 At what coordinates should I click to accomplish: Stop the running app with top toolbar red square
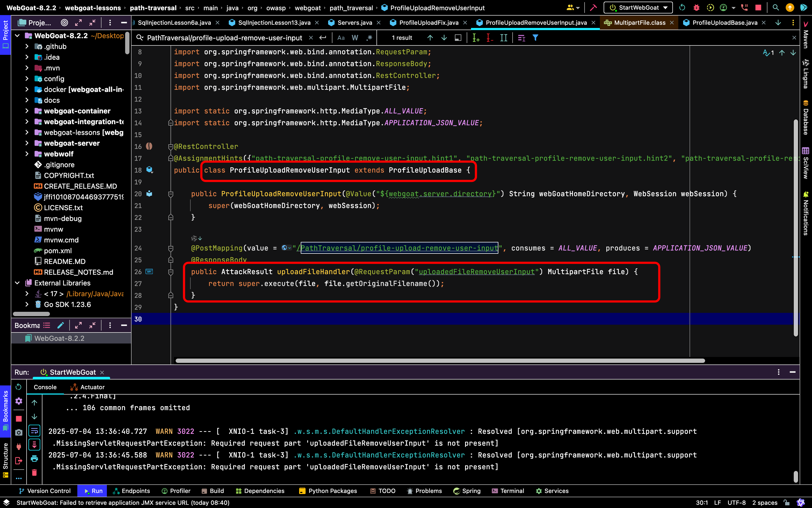[758, 8]
